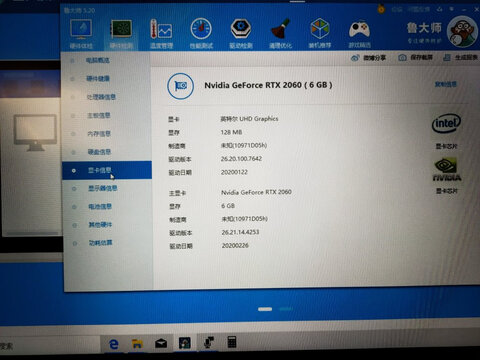Image resolution: width=480 pixels, height=360 pixels.
Task: Share via 微博分享
Action: point(368,58)
